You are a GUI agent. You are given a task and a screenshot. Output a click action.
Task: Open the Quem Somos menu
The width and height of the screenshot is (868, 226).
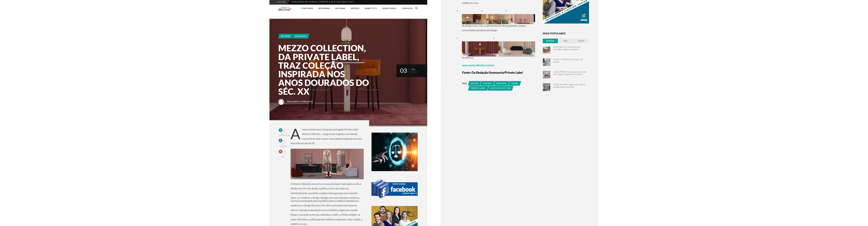pyautogui.click(x=389, y=8)
